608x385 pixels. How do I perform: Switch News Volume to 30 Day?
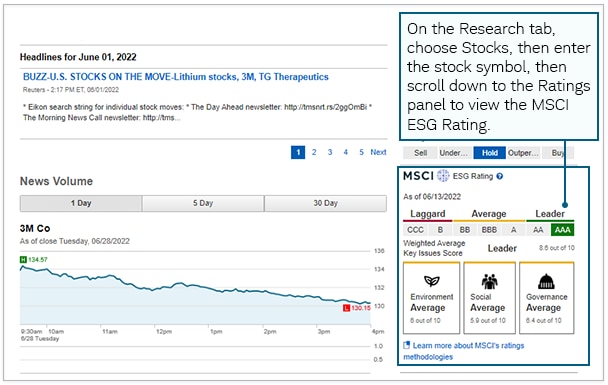(325, 204)
